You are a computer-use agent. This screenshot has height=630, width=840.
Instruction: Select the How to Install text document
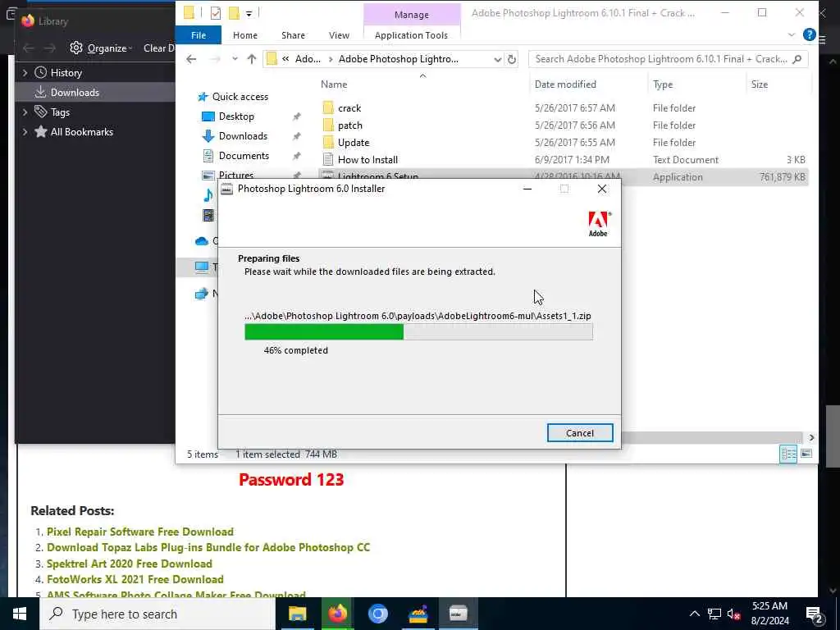click(367, 160)
